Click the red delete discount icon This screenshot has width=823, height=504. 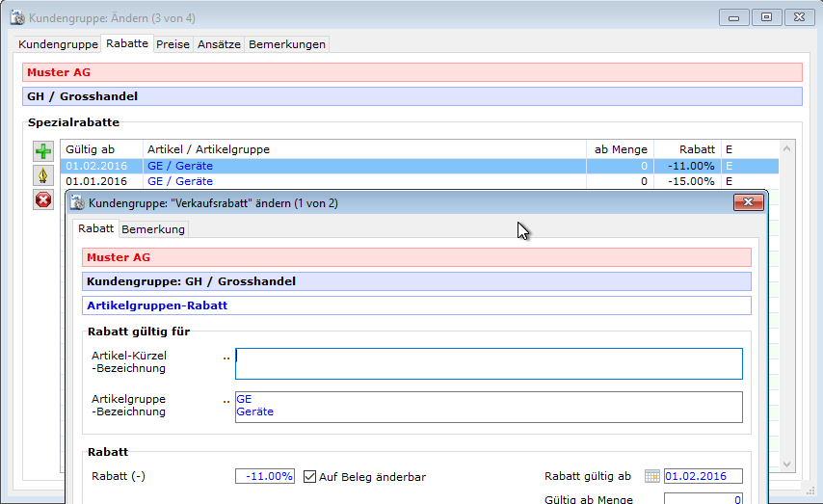43,200
